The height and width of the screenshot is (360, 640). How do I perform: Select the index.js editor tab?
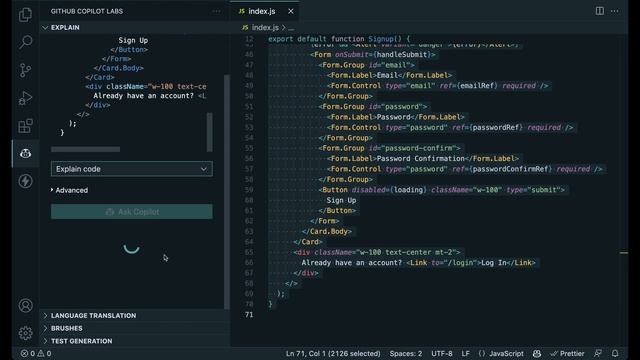coord(264,11)
